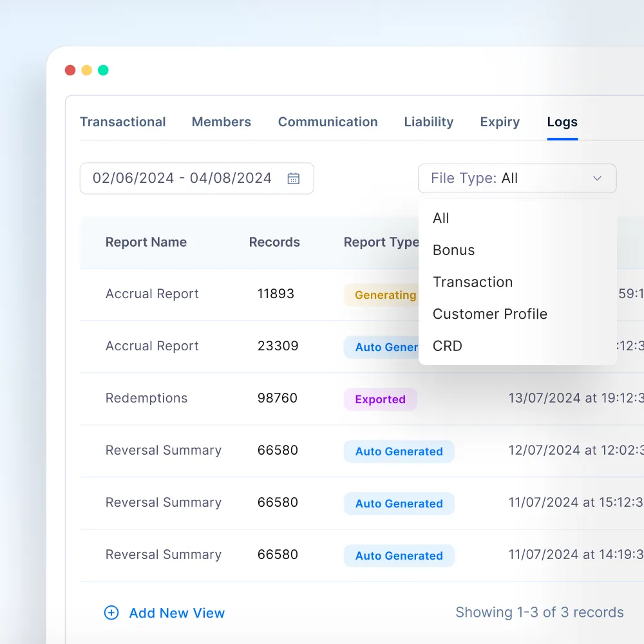Select the All option in the dropdown
644x644 pixels.
click(440, 218)
